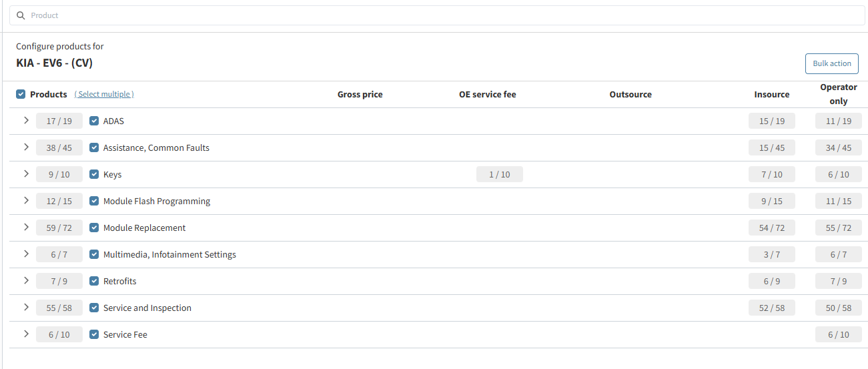
Task: Select the Module Flash Programming row label
Action: coord(156,201)
